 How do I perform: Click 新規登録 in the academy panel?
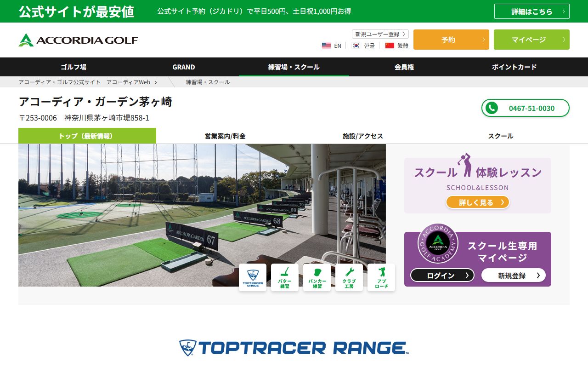[514, 275]
